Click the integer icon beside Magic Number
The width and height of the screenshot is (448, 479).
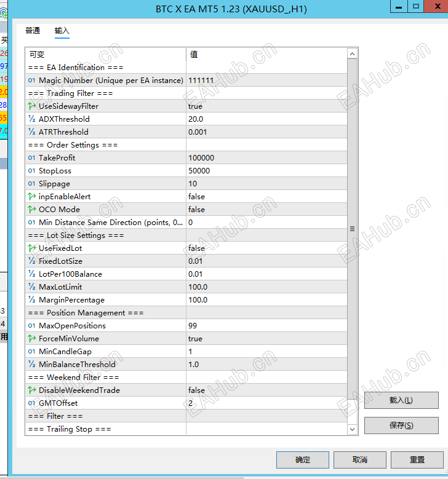click(31, 81)
